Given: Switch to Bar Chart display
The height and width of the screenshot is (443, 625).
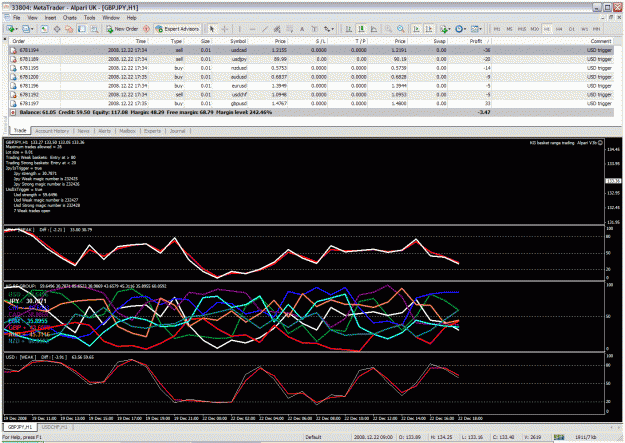Looking at the screenshot, I should [348, 29].
